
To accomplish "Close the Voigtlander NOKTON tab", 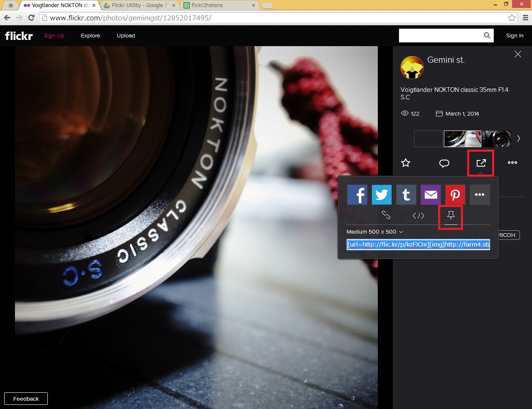I will pos(94,5).
